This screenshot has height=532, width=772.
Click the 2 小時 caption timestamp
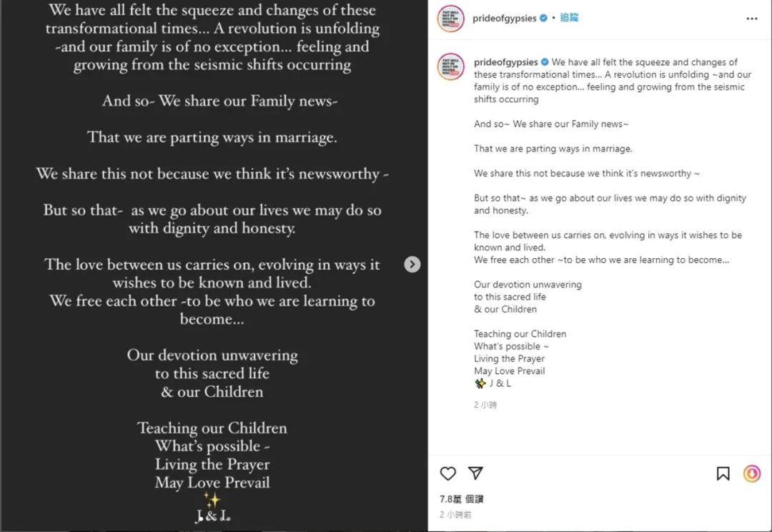pyautogui.click(x=485, y=405)
